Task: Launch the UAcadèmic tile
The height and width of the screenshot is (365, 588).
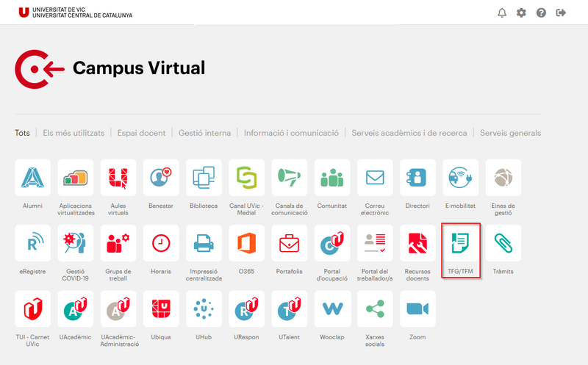Action: [76, 308]
